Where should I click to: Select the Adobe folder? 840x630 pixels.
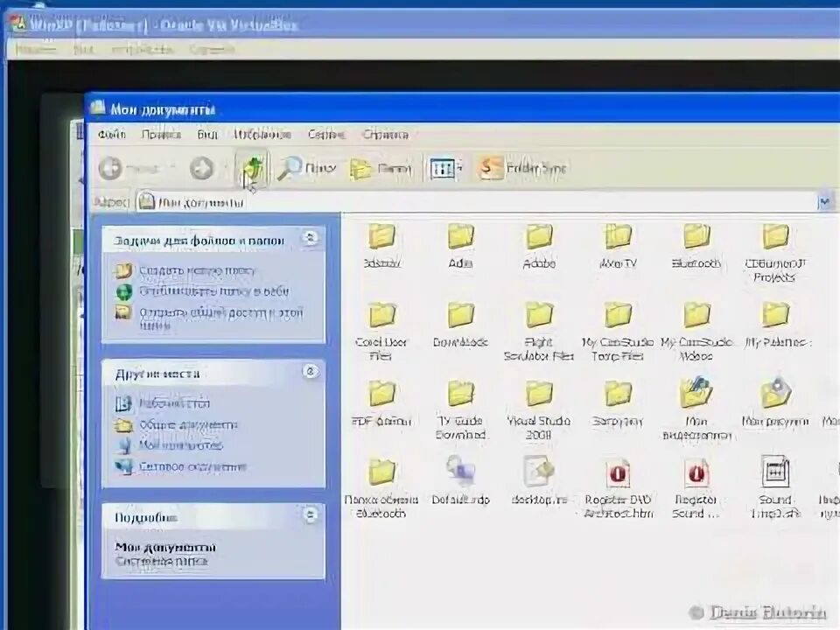[x=539, y=247]
